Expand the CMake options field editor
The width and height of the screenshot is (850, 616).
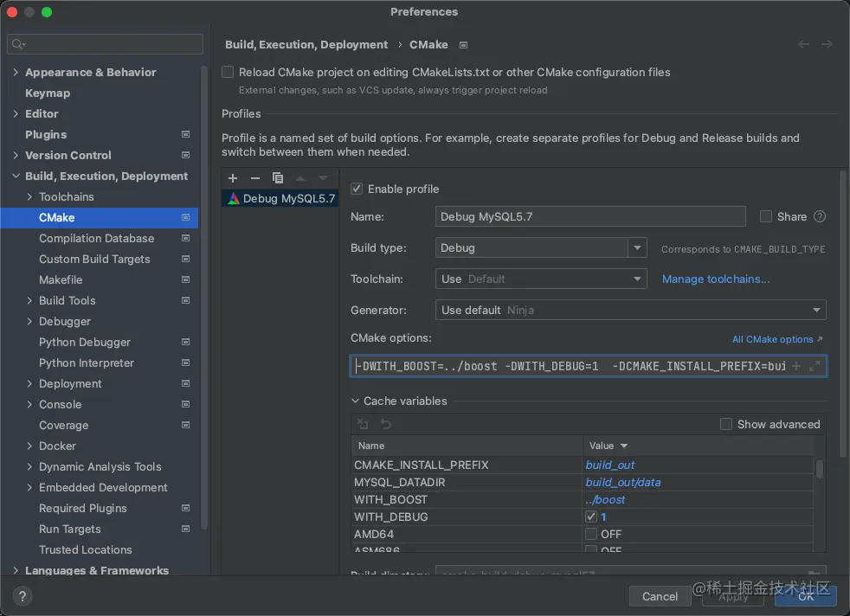(815, 366)
